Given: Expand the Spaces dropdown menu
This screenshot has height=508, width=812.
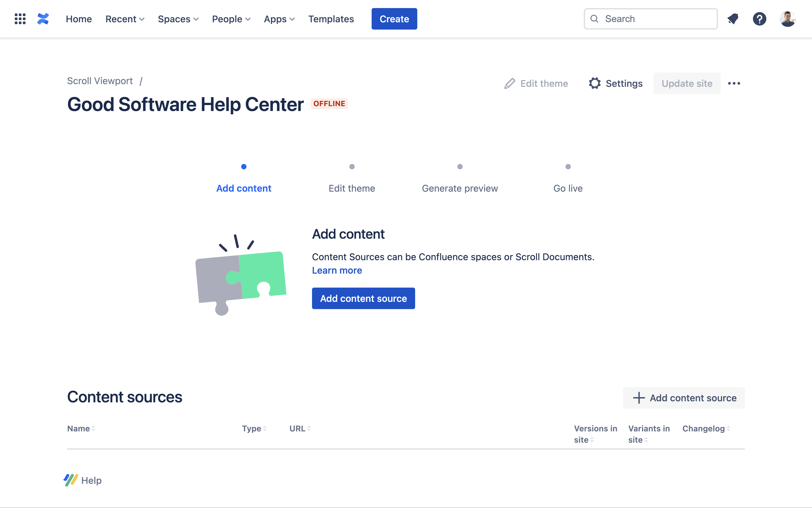Looking at the screenshot, I should pos(178,19).
